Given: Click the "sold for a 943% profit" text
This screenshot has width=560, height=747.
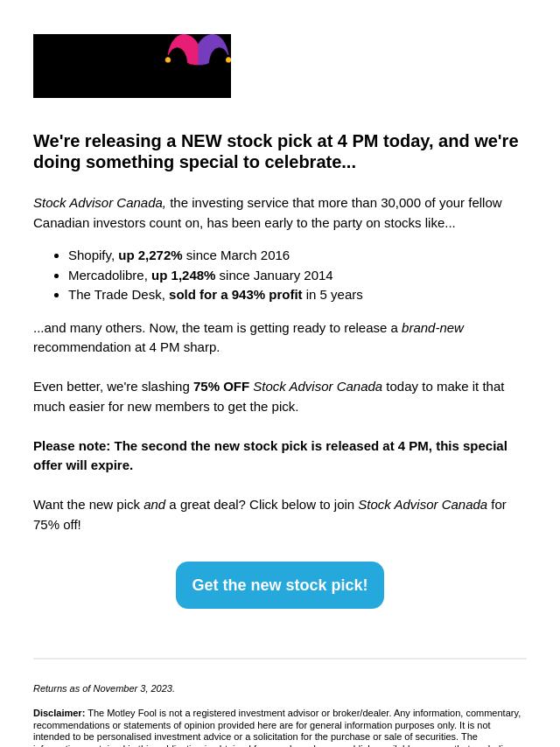Looking at the screenshot, I should (x=235, y=295).
